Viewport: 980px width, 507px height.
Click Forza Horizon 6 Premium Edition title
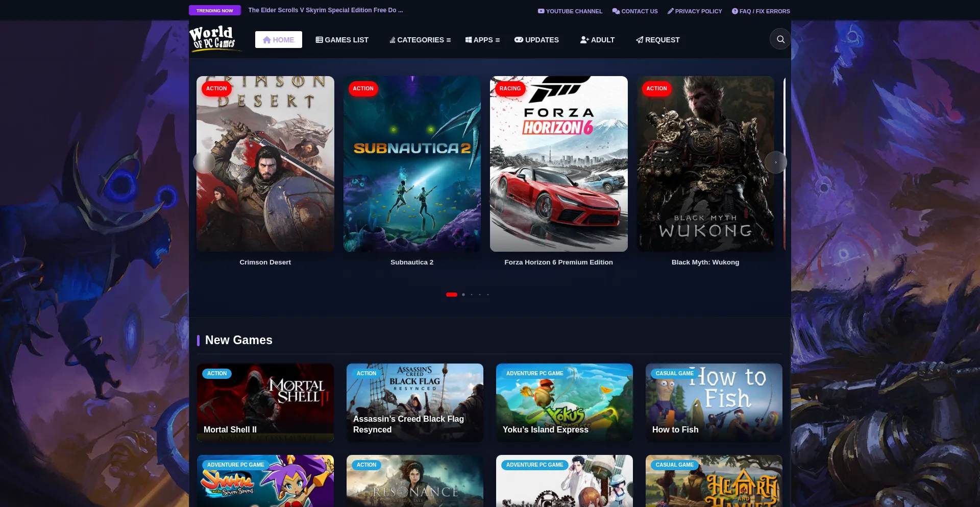pos(559,262)
